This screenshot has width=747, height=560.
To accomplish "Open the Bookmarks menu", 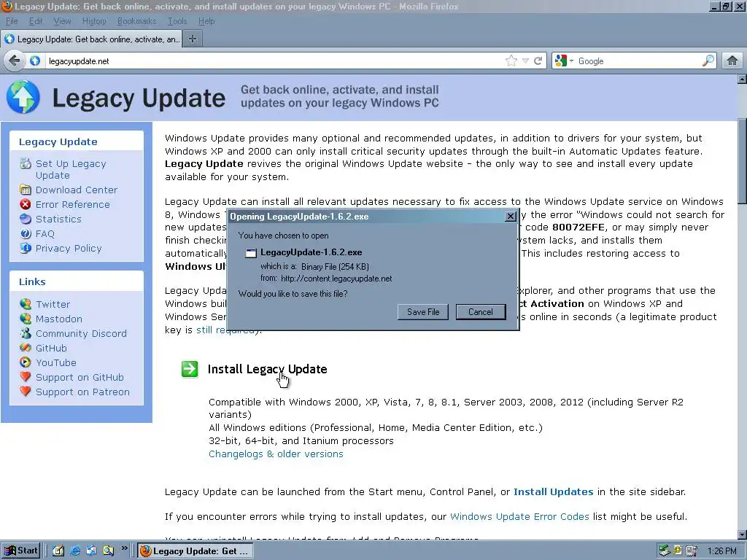I will tap(136, 21).
